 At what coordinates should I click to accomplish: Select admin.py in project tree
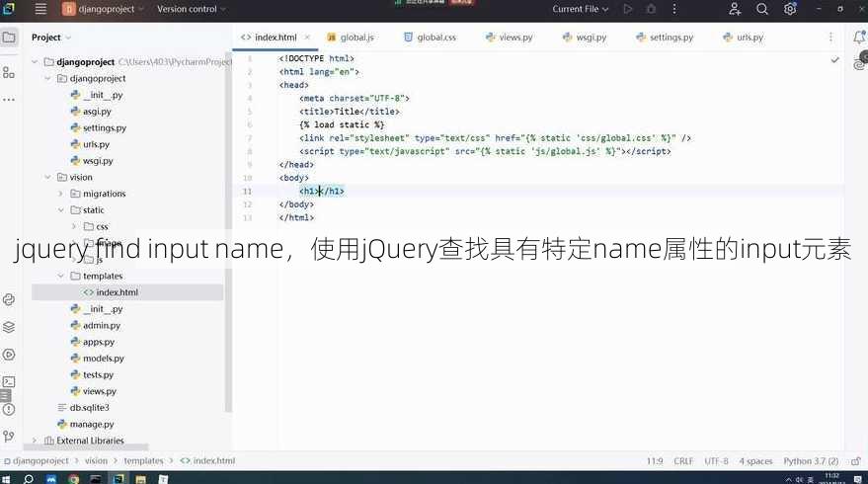(102, 326)
